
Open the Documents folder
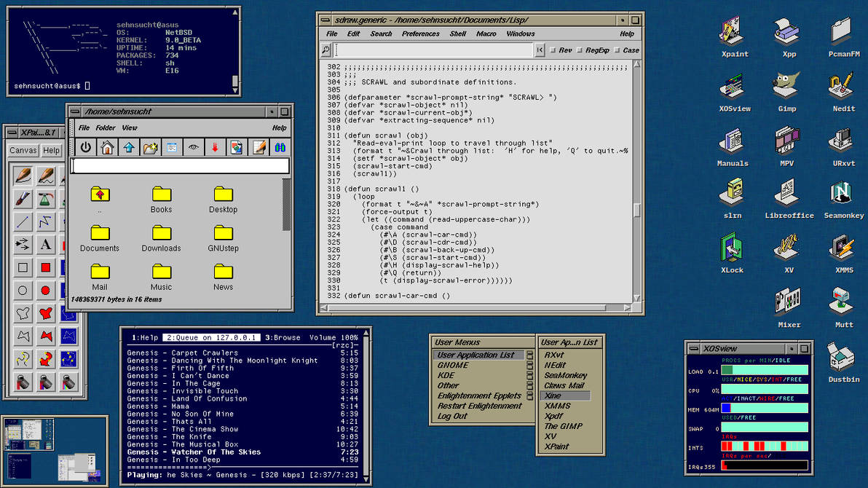point(100,239)
